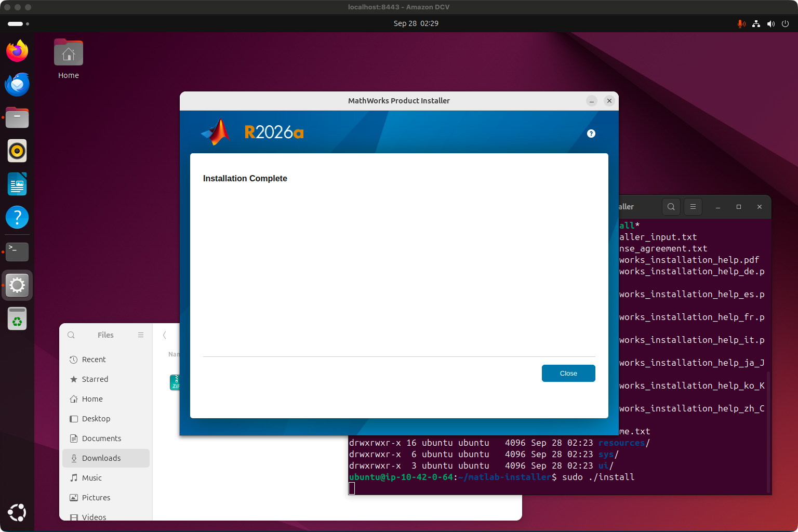Open LibreOffice Writer from the dock
The width and height of the screenshot is (798, 532).
point(17,184)
